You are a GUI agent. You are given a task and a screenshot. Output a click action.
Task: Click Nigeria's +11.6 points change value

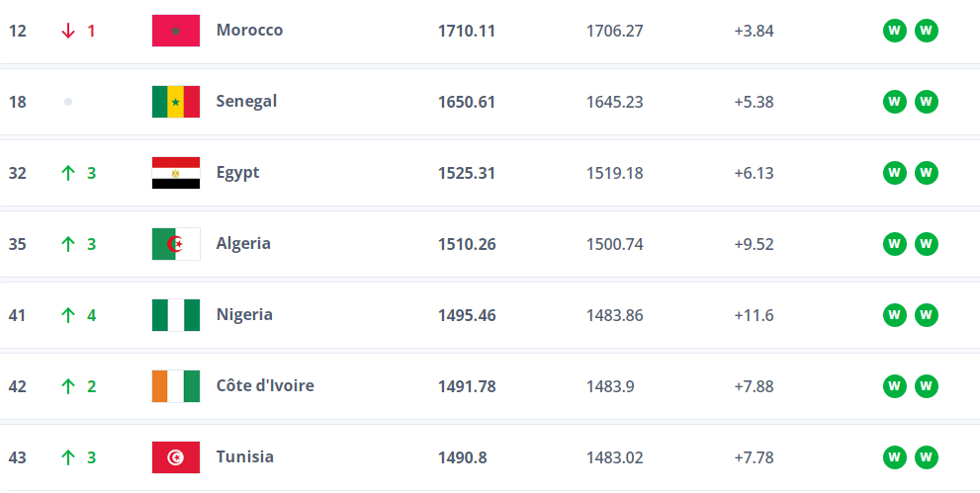point(754,315)
